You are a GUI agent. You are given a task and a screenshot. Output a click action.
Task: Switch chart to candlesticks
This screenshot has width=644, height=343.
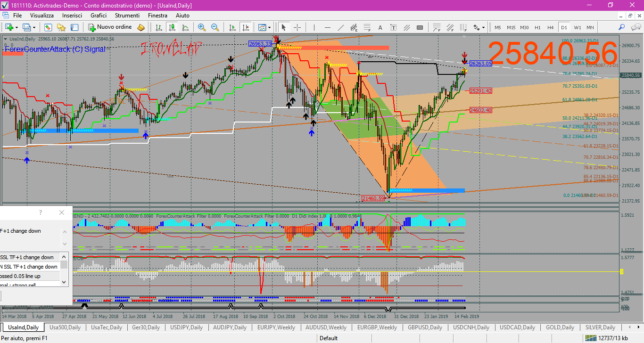(x=172, y=27)
